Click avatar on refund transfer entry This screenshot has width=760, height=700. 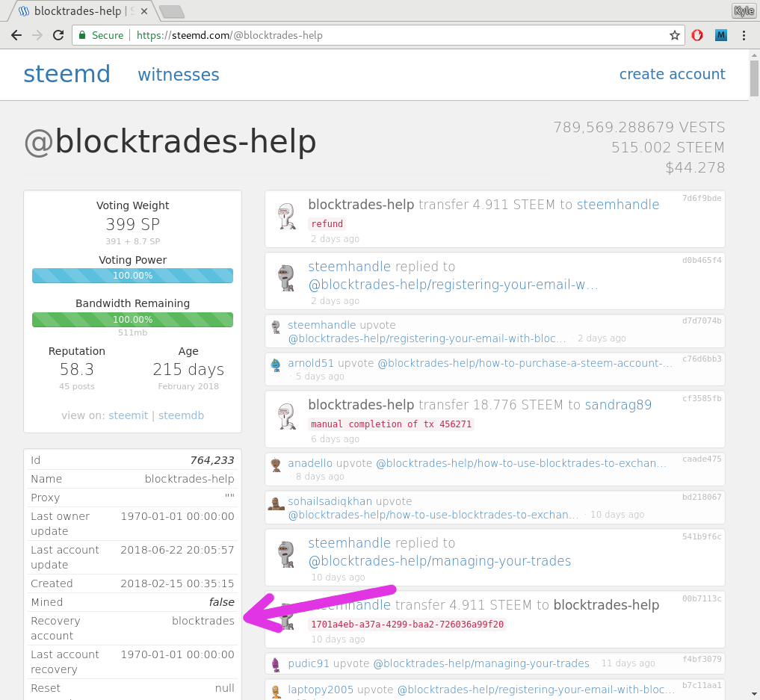click(287, 216)
